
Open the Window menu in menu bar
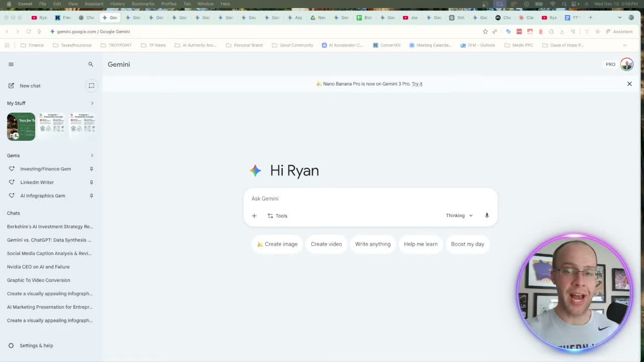pos(205,4)
